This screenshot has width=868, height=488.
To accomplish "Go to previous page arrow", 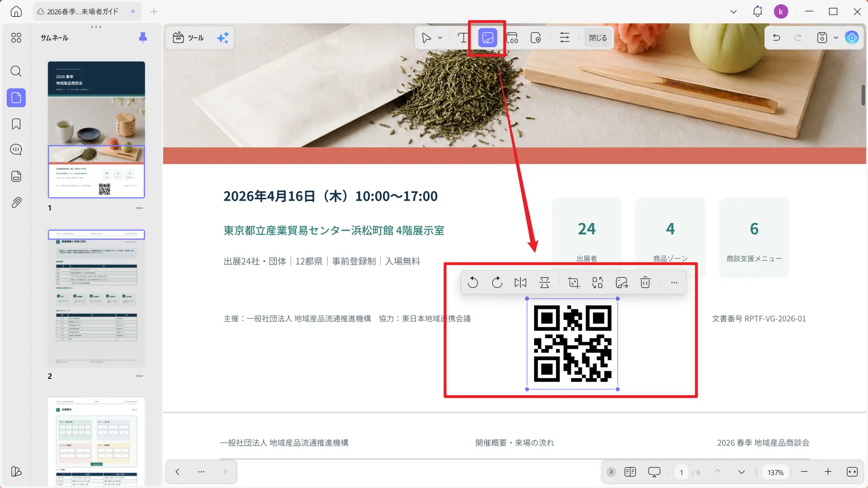I will [717, 472].
